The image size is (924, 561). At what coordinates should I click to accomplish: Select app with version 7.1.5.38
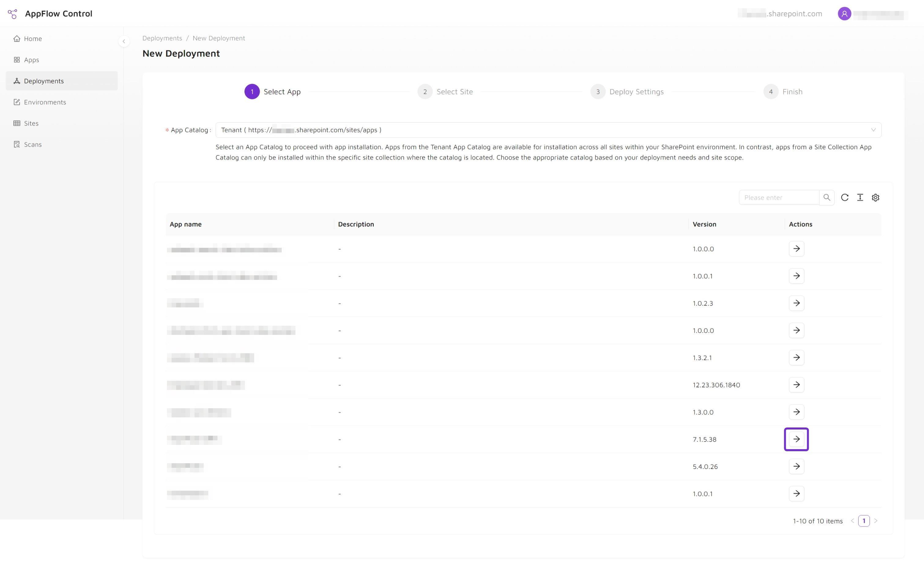[796, 439]
